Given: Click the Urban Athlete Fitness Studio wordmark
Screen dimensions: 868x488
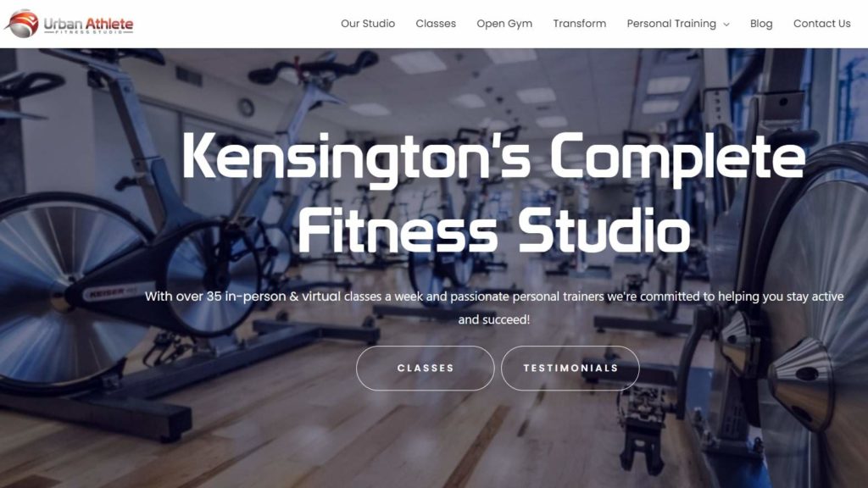Looking at the screenshot, I should click(x=88, y=25).
